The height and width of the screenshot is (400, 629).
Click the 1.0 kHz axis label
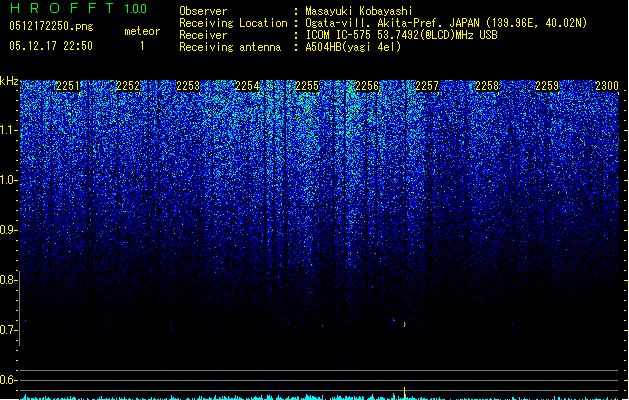[x=8, y=180]
